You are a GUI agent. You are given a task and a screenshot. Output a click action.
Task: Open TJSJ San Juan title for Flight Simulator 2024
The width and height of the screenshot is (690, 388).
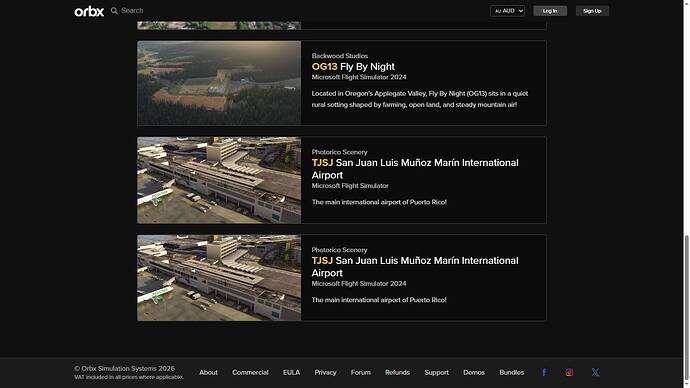tap(415, 267)
